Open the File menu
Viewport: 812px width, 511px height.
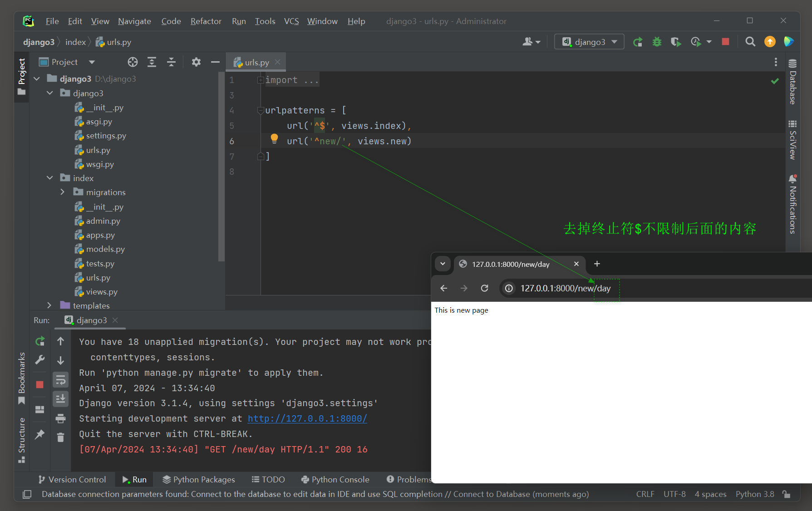tap(52, 21)
